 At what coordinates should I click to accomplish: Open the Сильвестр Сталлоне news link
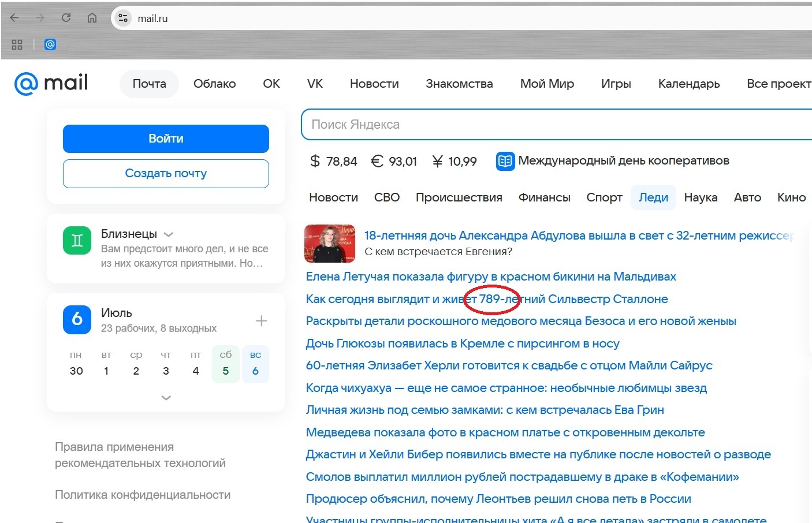click(487, 299)
